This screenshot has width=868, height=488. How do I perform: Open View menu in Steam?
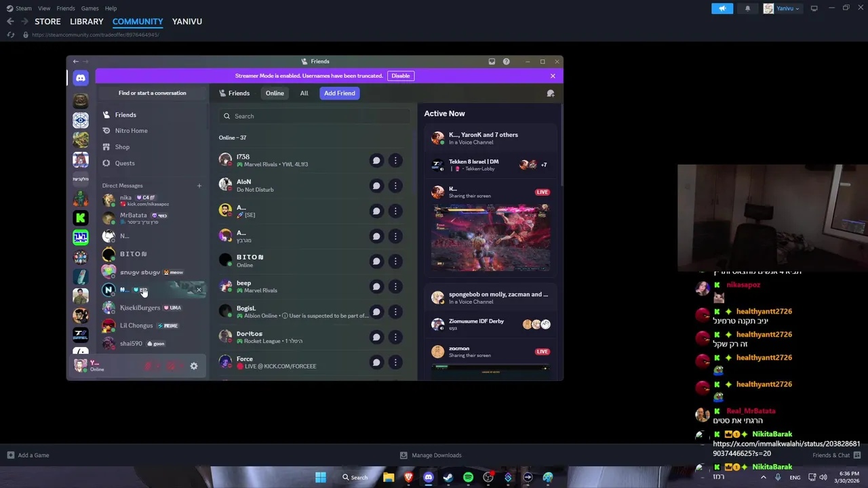[44, 8]
